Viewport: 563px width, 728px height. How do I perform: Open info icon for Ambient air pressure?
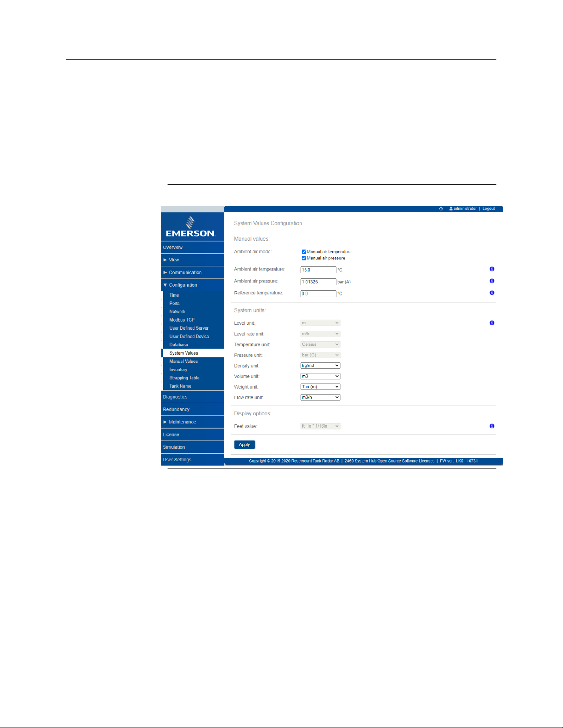point(492,281)
